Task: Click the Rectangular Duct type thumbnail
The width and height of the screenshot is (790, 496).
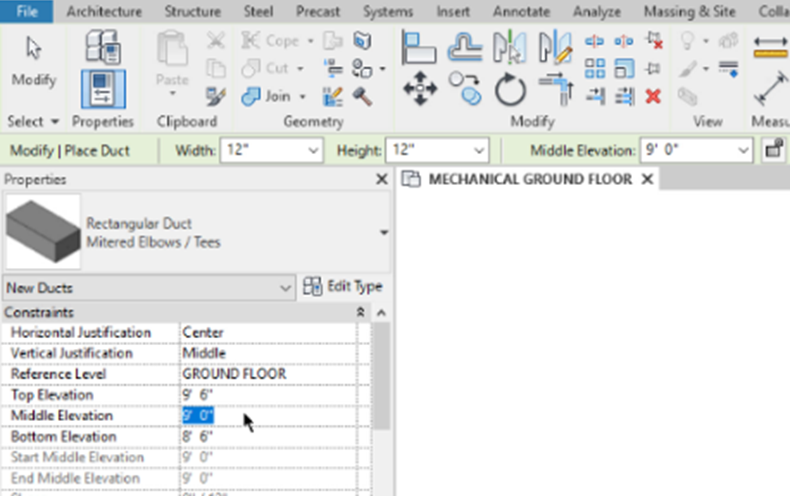Action: tap(43, 232)
